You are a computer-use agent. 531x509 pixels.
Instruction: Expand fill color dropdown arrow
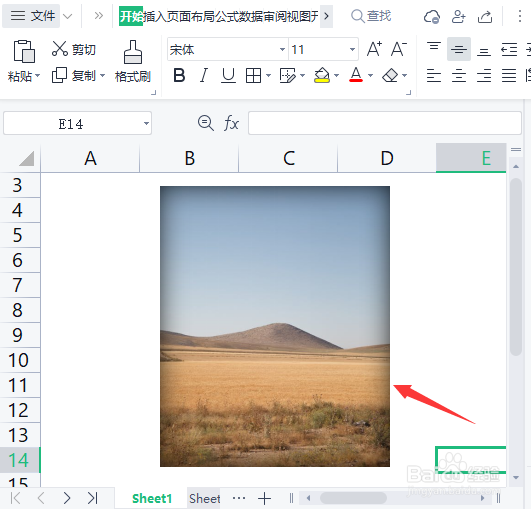(336, 75)
